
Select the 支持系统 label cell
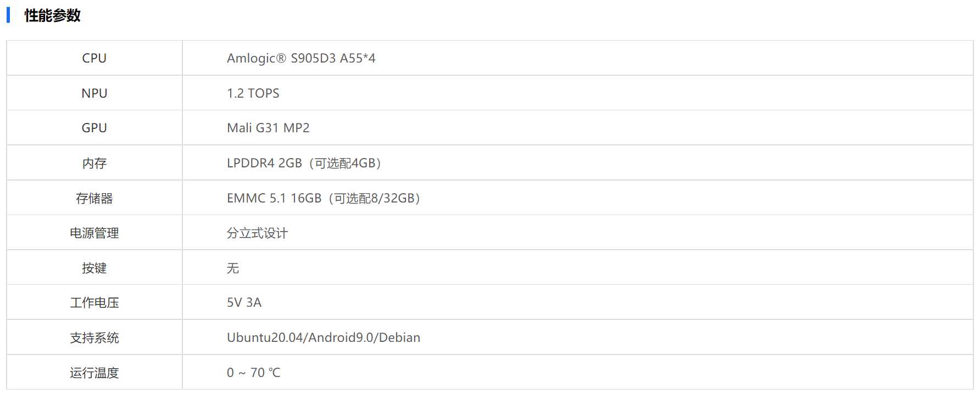pyautogui.click(x=94, y=337)
